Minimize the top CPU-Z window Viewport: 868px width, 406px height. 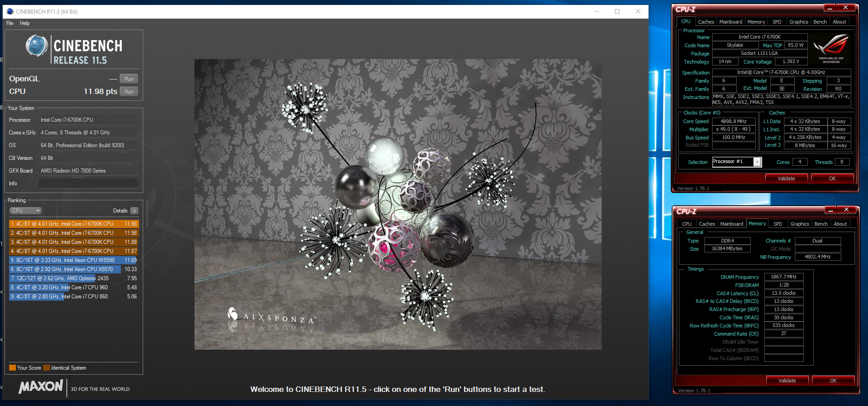pyautogui.click(x=830, y=8)
